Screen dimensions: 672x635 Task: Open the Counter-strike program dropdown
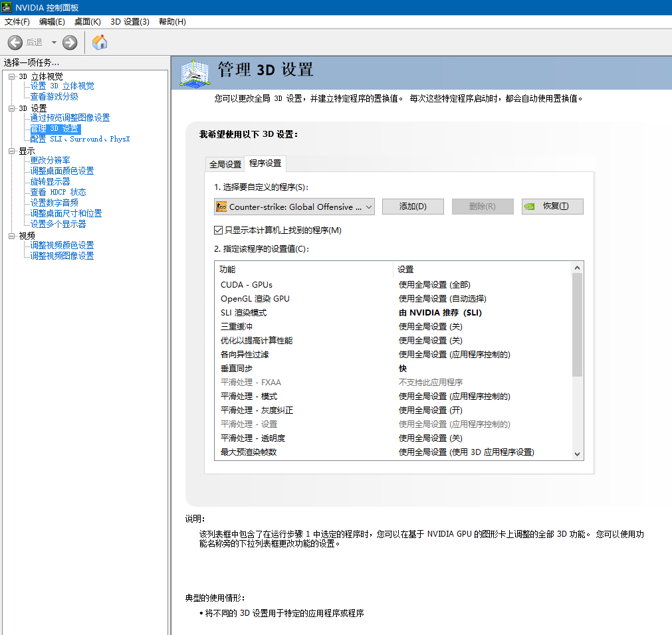point(294,207)
